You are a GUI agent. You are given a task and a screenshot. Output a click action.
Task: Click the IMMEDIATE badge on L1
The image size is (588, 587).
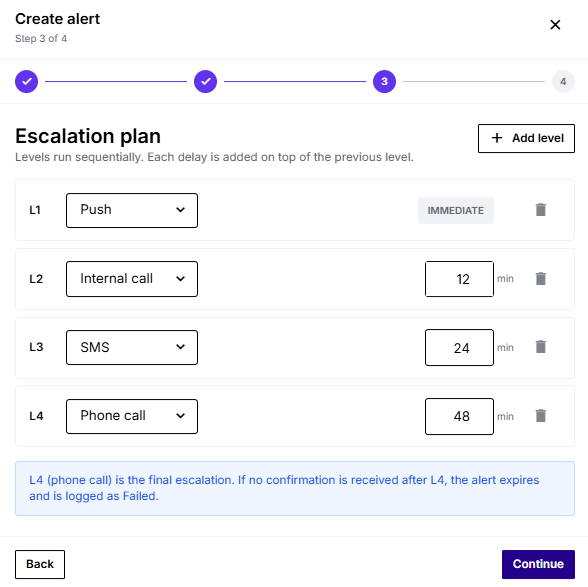pyautogui.click(x=456, y=210)
